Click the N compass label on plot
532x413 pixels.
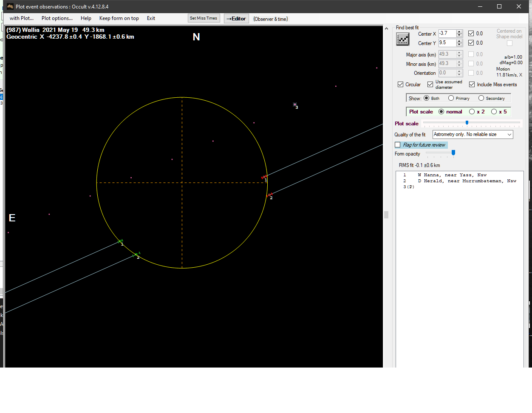196,37
